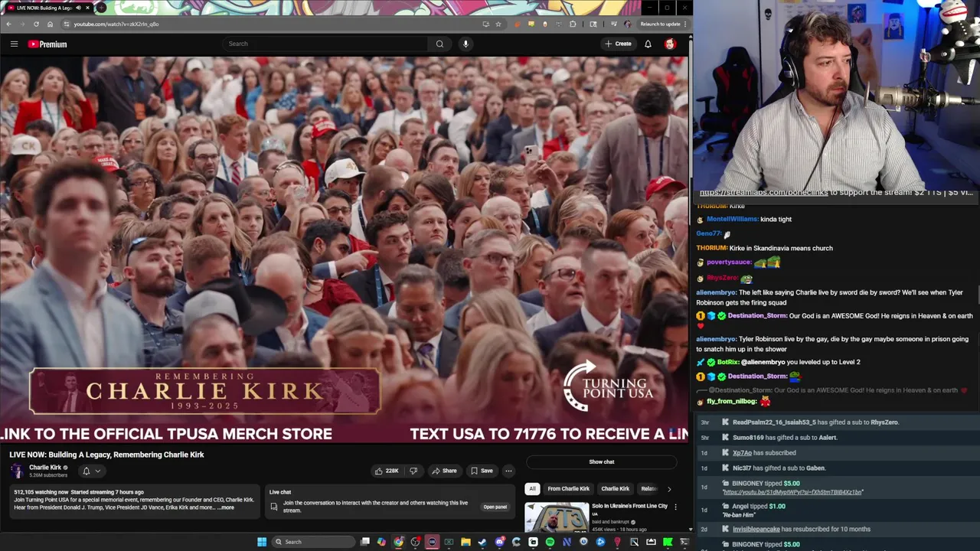This screenshot has width=980, height=551.
Task: Go back in the browser
Action: [x=8, y=24]
